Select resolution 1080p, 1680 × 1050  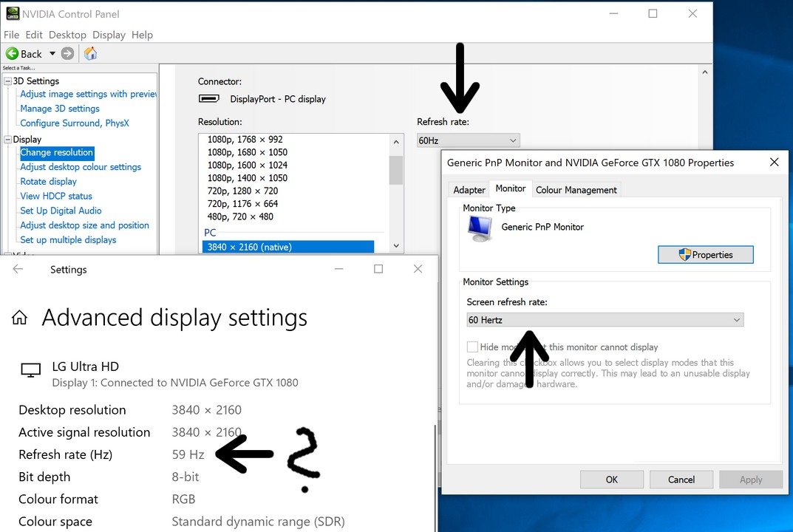248,152
